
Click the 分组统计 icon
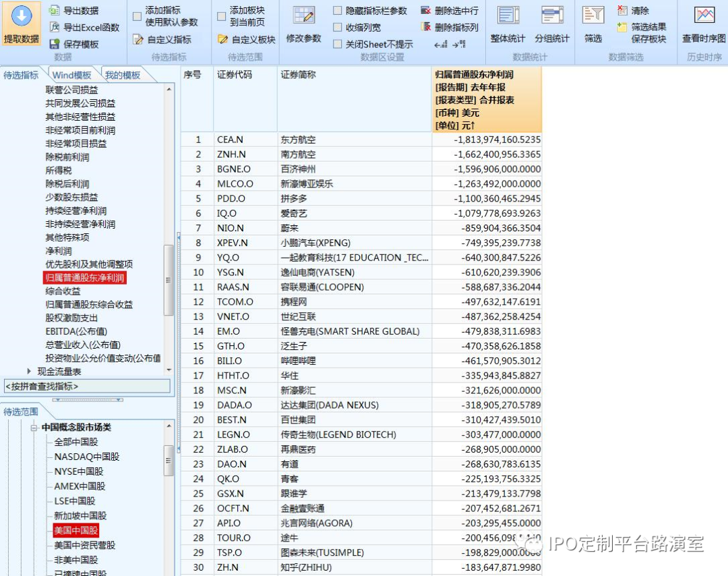552,16
